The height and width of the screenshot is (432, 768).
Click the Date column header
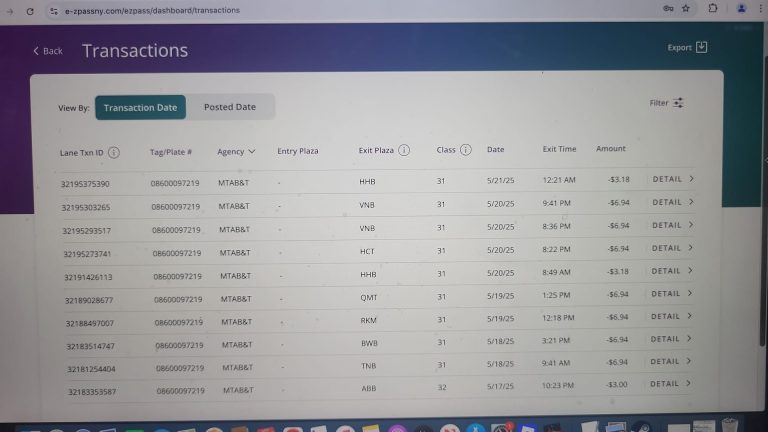click(495, 150)
